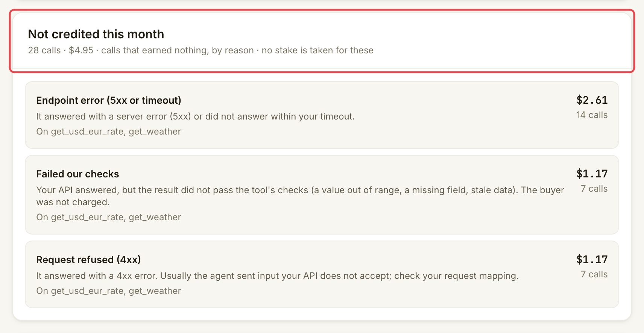The height and width of the screenshot is (333, 644).
Task: Click the "no stake is taken for these" text
Action: coord(317,50)
